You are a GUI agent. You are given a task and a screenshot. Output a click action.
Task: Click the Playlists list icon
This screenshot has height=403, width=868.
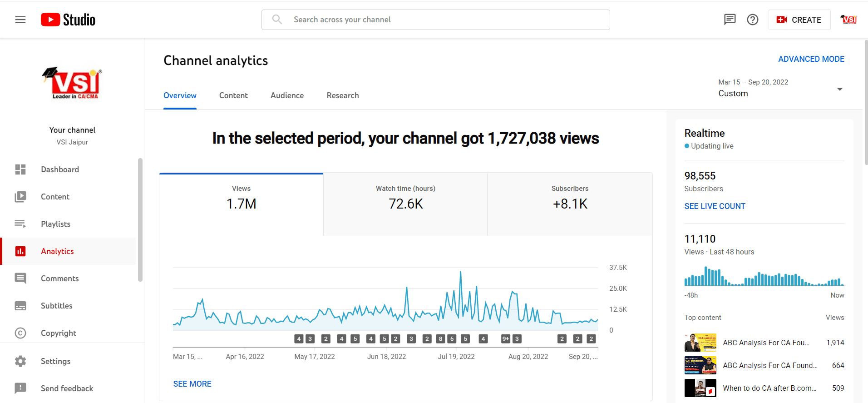pos(20,224)
